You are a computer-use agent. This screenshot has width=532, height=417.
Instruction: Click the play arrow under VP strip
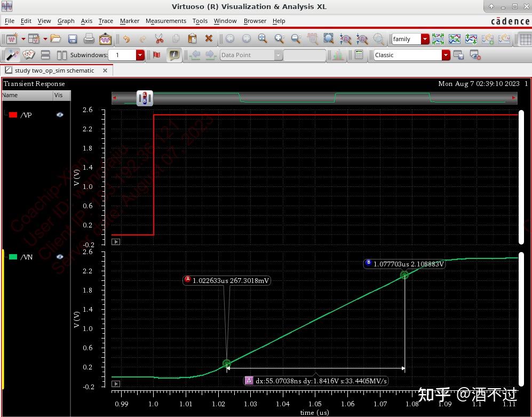point(116,242)
